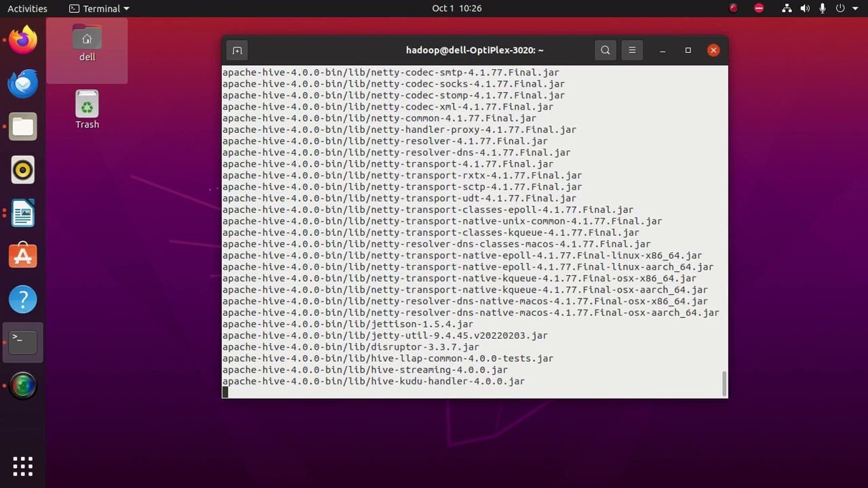Click the line disruptor-3.3.7.jar
This screenshot has width=868, height=488.
click(x=351, y=347)
